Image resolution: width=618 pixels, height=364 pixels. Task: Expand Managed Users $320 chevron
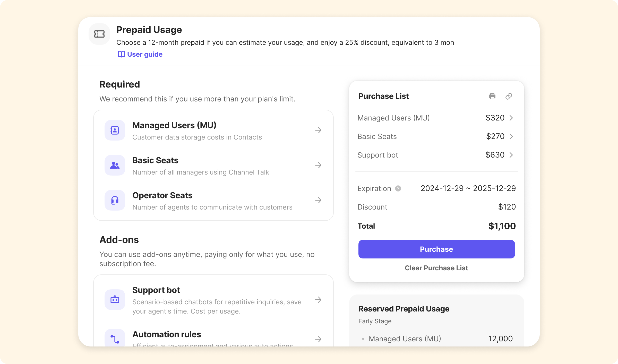[x=511, y=118]
